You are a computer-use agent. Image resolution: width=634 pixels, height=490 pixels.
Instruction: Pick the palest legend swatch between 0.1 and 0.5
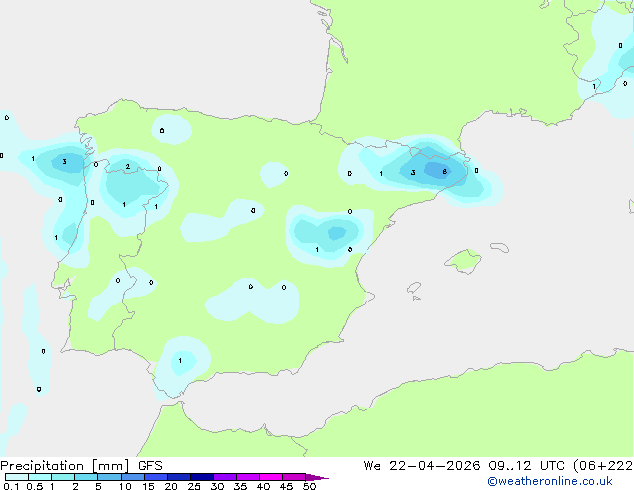click(17, 477)
